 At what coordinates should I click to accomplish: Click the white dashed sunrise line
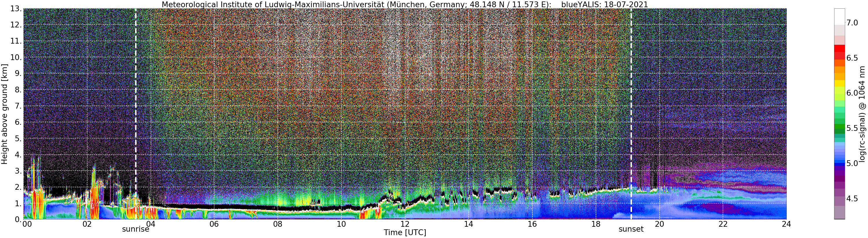point(135,114)
